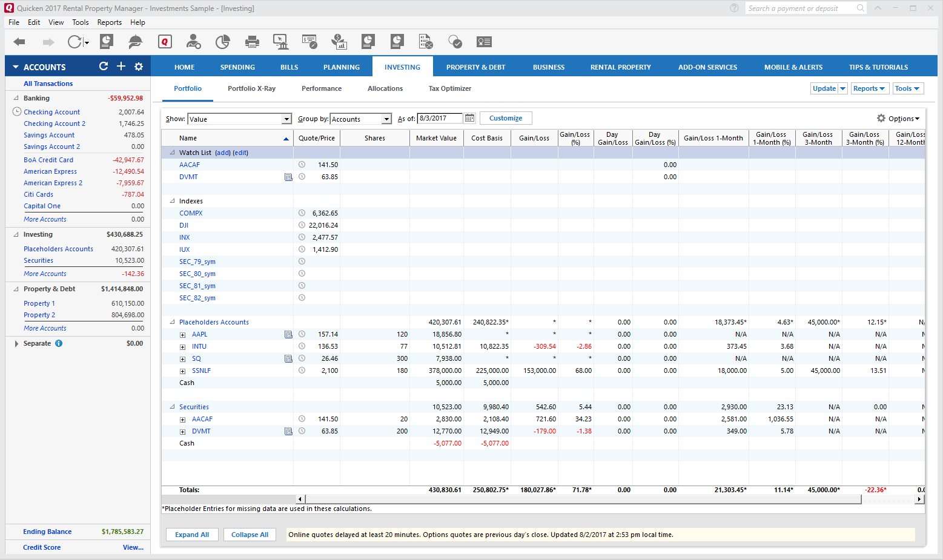Image resolution: width=943 pixels, height=560 pixels.
Task: Switch to the Rental Property tab
Action: coord(620,67)
